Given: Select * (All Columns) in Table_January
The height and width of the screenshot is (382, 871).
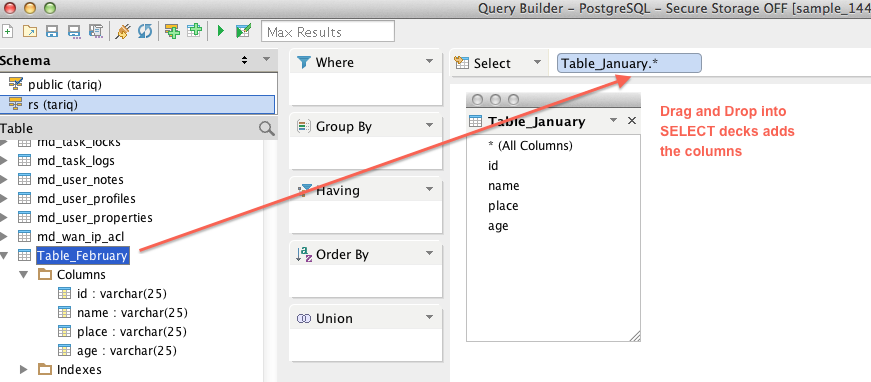Looking at the screenshot, I should (530, 146).
